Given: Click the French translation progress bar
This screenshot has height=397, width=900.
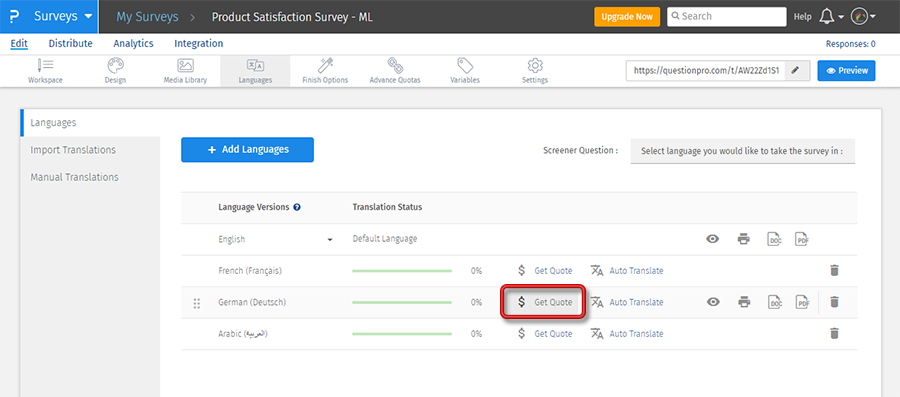Looking at the screenshot, I should pyautogui.click(x=402, y=271).
